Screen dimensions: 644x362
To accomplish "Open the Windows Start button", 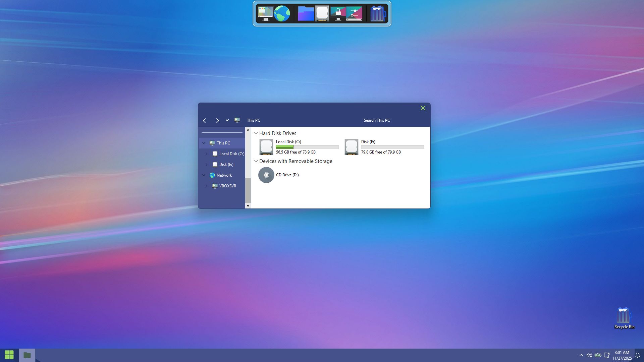I will (9, 355).
